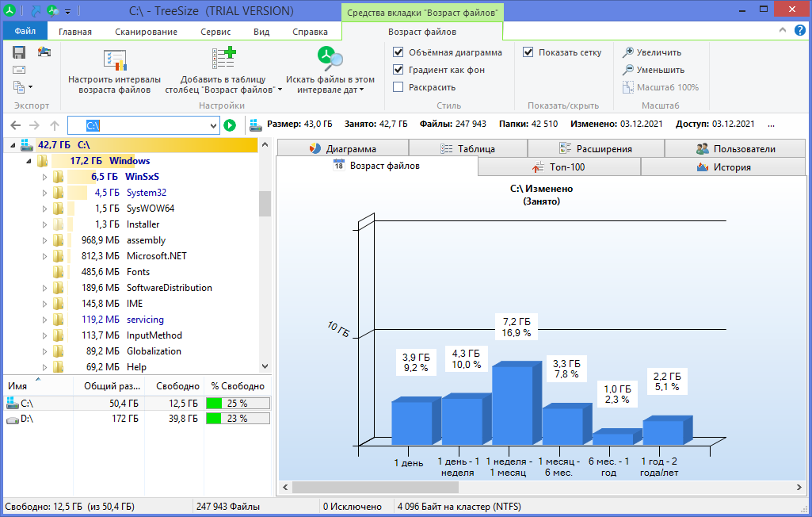Go back with the left arrow
Viewport: 812px width, 517px height.
click(x=16, y=125)
